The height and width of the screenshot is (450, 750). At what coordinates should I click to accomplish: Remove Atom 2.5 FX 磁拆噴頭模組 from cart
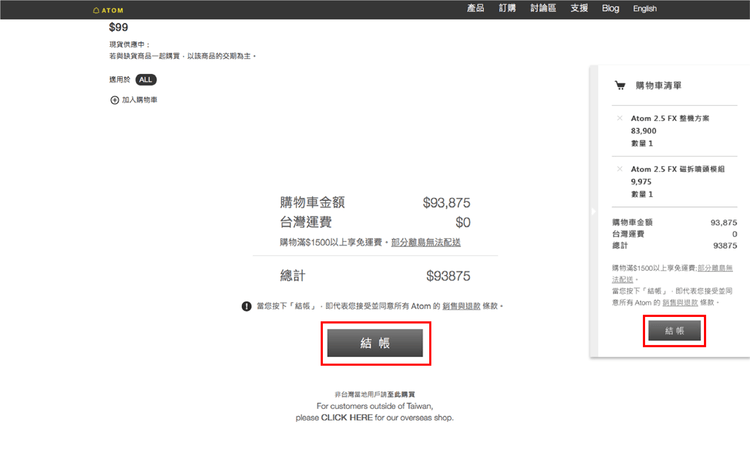pos(620,169)
